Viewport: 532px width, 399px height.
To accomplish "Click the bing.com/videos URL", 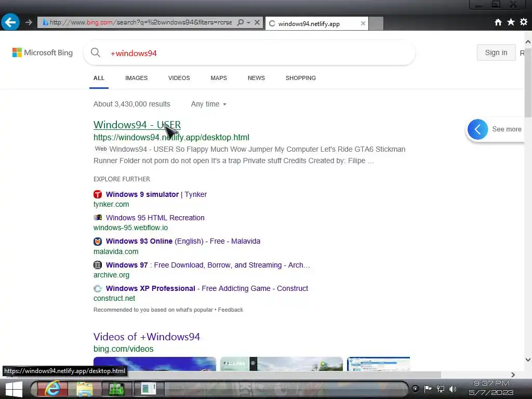I will (124, 349).
